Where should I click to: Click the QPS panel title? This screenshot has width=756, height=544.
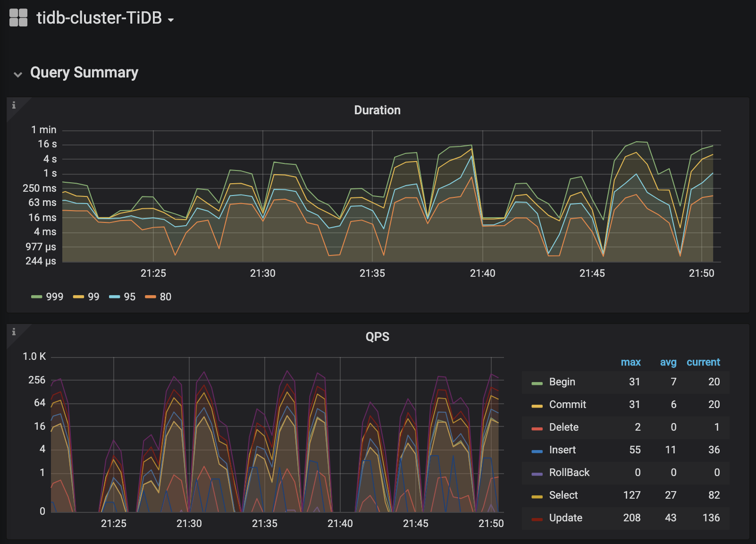pyautogui.click(x=378, y=337)
